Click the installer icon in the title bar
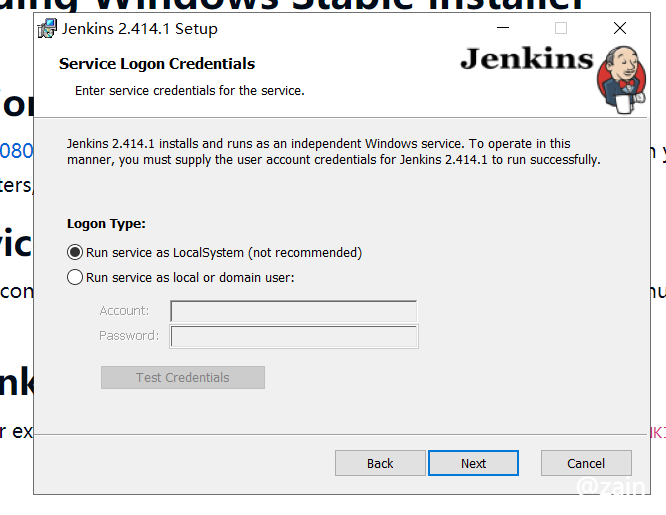The height and width of the screenshot is (515, 666). 47,28
